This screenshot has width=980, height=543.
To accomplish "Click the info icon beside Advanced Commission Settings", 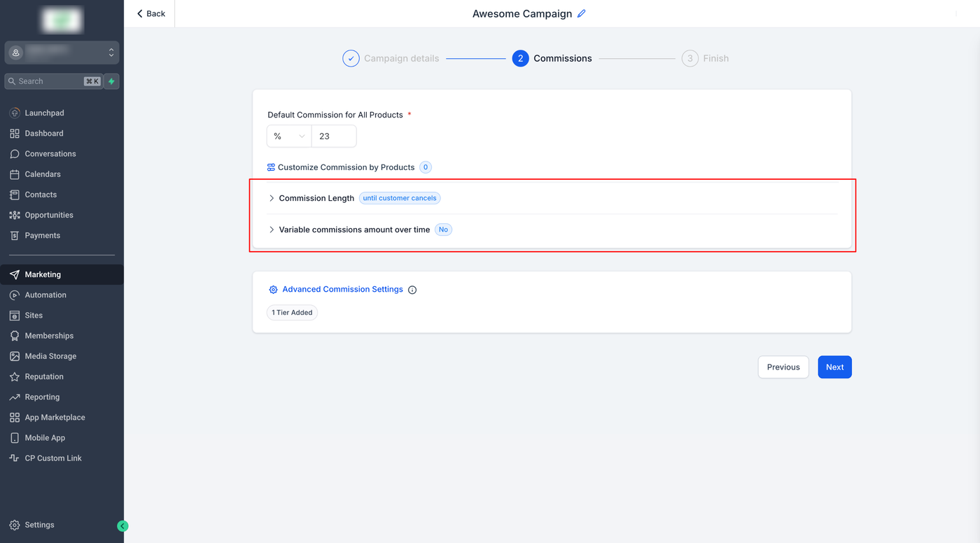I will (412, 290).
